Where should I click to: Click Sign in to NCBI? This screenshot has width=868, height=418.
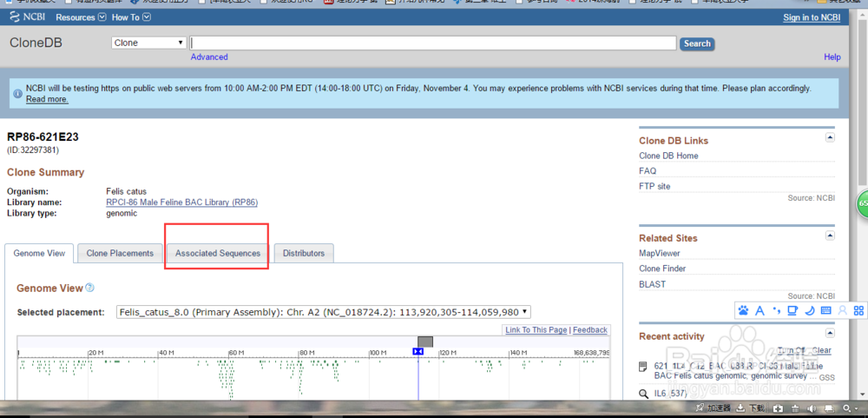coord(812,17)
